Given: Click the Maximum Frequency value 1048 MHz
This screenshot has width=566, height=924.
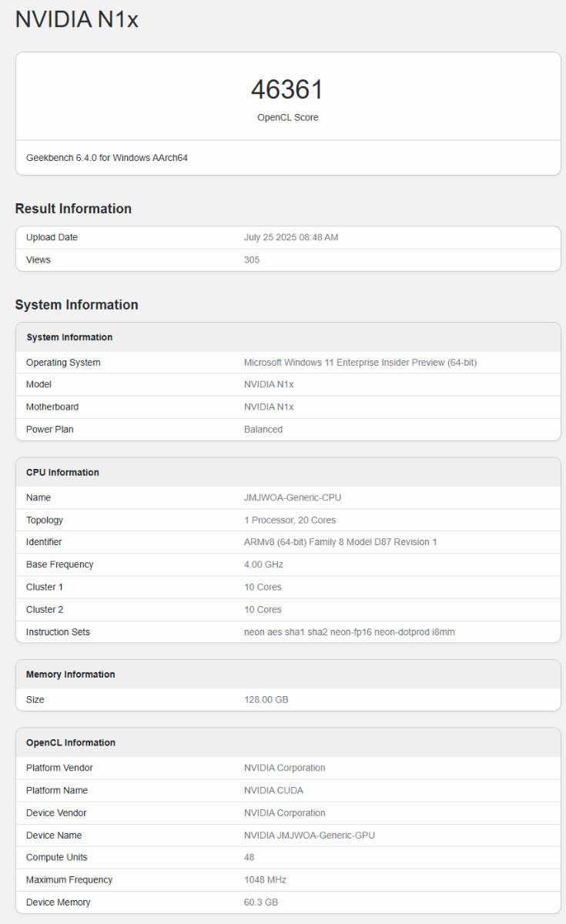Looking at the screenshot, I should [265, 879].
